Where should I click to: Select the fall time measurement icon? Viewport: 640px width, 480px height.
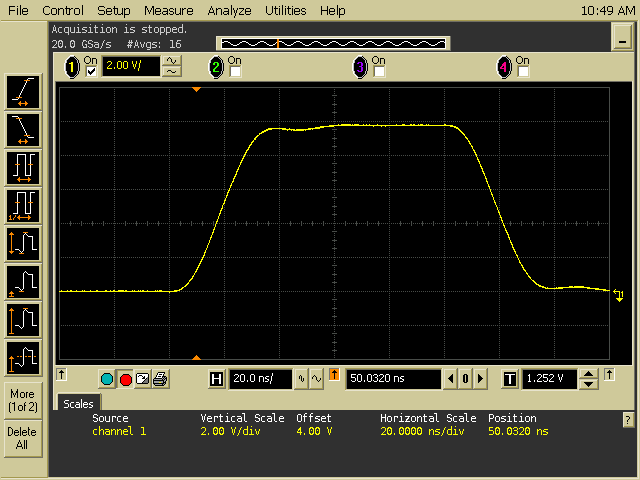tap(23, 130)
